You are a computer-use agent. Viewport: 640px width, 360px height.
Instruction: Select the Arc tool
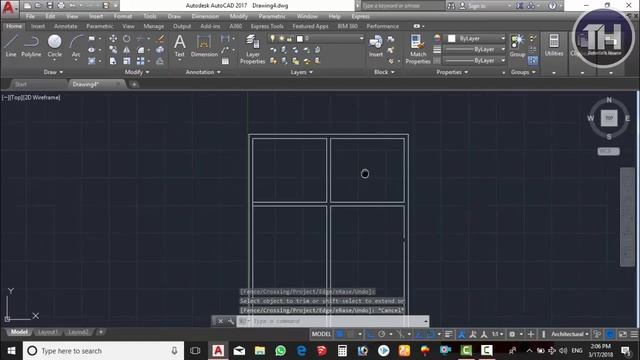point(76,45)
